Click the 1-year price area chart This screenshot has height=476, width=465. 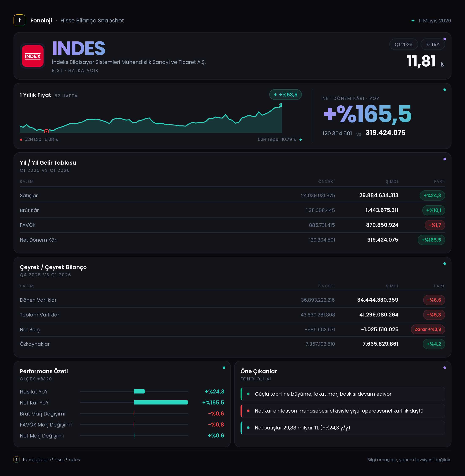tap(151, 118)
